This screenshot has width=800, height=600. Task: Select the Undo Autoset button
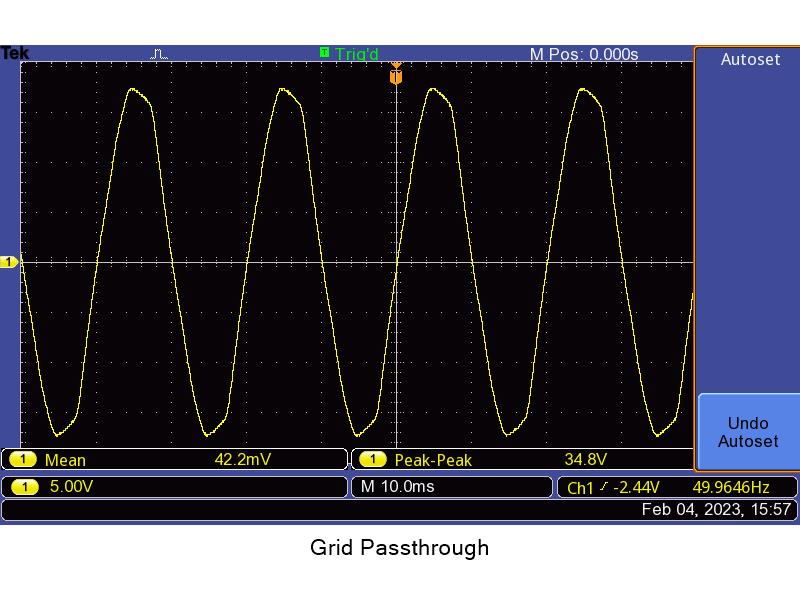[748, 432]
